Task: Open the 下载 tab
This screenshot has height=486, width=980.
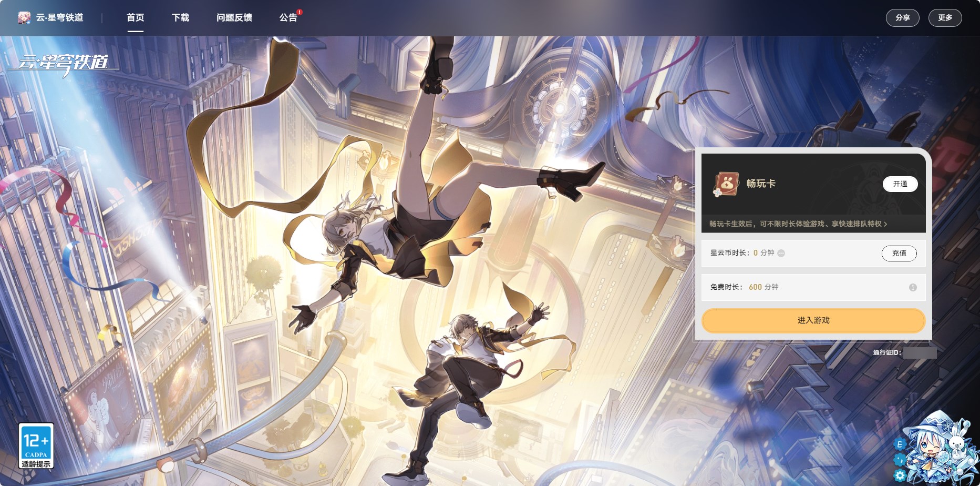Action: point(180,18)
